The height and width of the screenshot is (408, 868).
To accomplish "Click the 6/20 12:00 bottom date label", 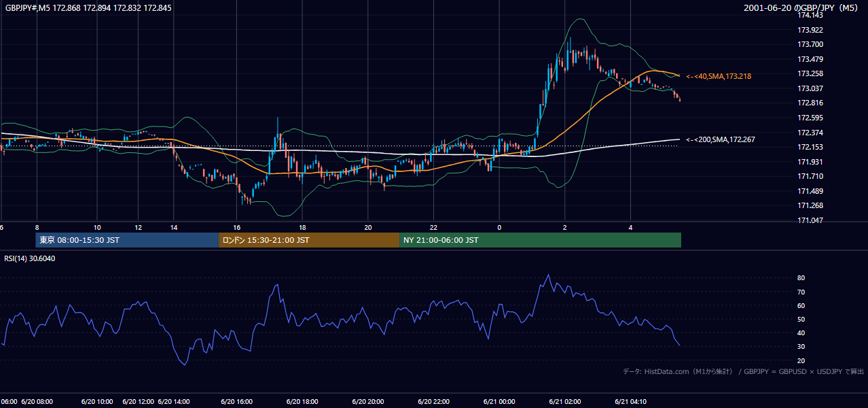I will [x=138, y=402].
